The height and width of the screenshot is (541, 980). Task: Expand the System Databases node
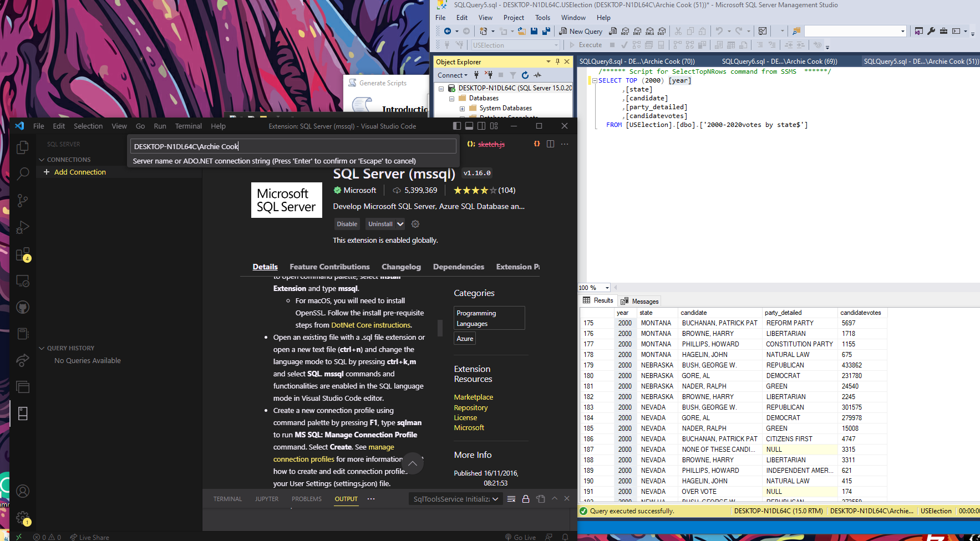[x=463, y=108]
